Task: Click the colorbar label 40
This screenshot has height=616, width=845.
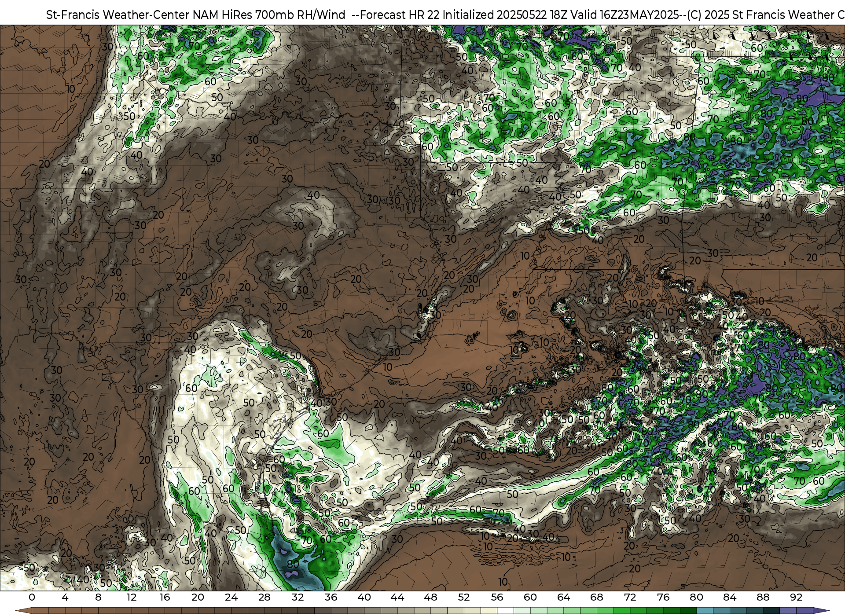Action: pos(364,598)
